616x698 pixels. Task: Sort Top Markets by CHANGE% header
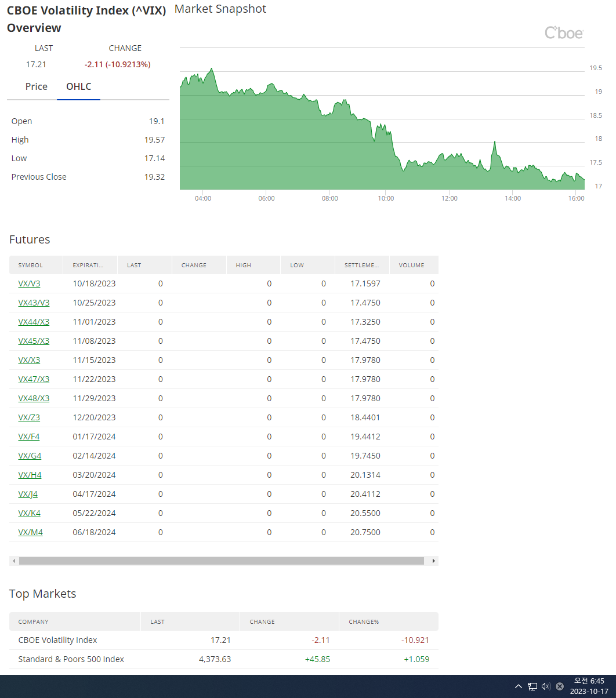click(x=389, y=621)
